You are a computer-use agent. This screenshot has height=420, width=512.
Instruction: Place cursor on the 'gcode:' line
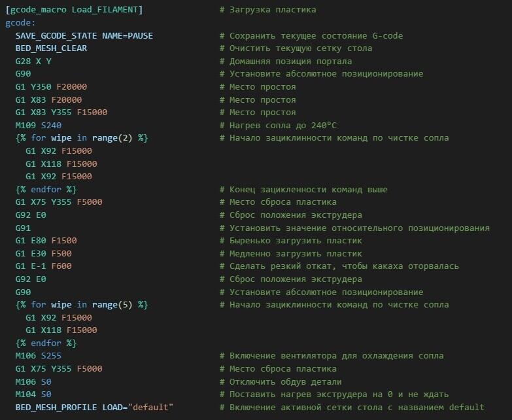[20, 23]
